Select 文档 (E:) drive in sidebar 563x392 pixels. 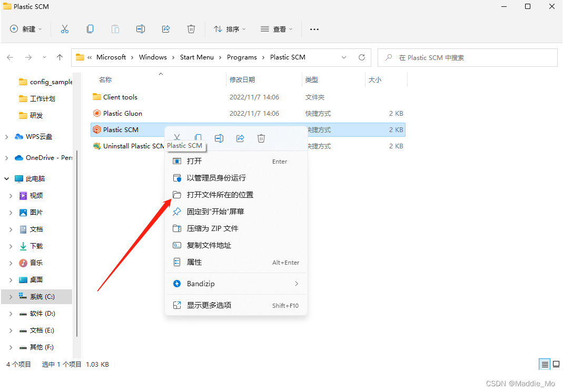[37, 330]
